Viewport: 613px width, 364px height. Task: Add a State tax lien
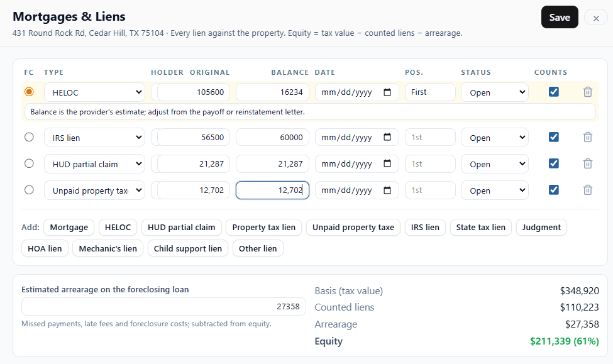pos(481,228)
